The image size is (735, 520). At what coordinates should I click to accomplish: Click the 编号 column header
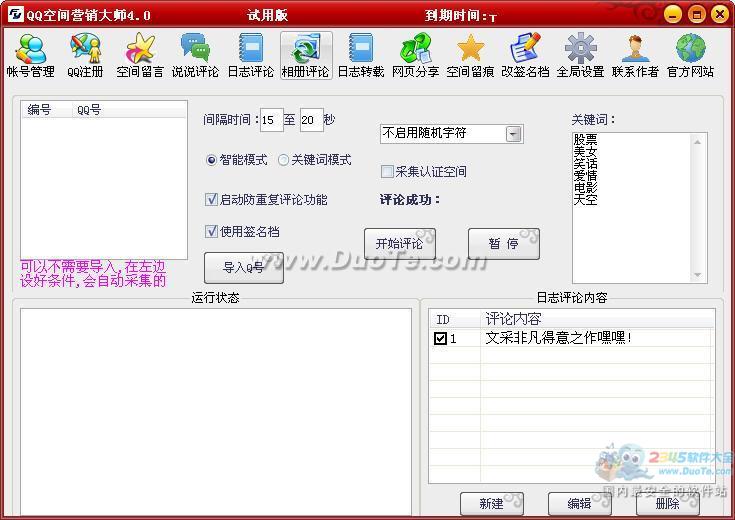click(x=46, y=110)
